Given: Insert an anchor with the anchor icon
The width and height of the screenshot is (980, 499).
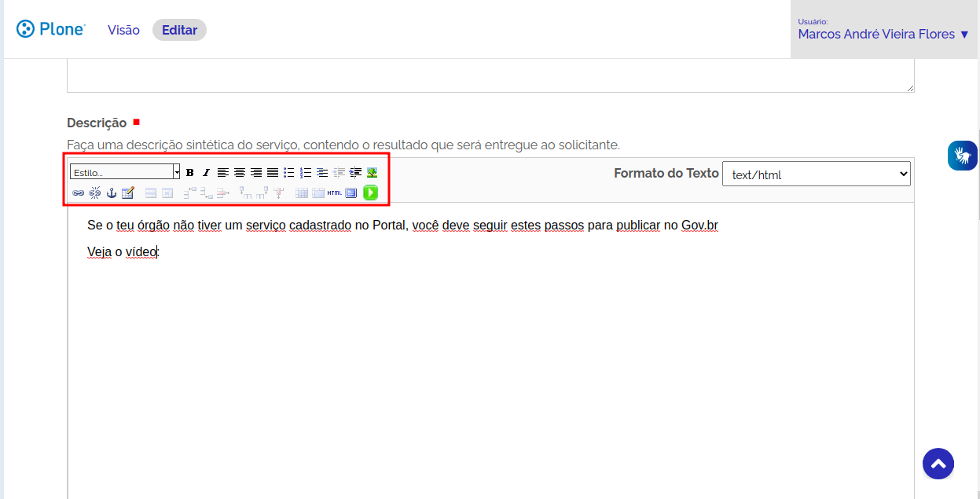Looking at the screenshot, I should tap(111, 193).
